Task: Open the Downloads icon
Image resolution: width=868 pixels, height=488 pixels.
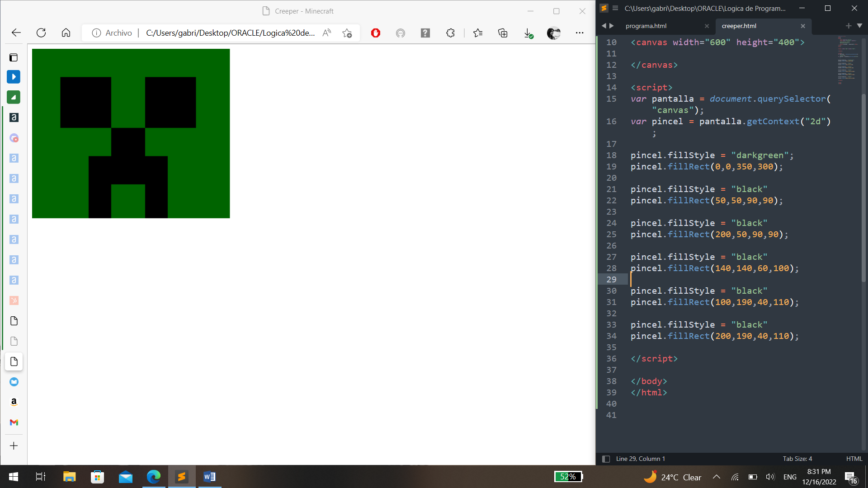Action: (528, 33)
